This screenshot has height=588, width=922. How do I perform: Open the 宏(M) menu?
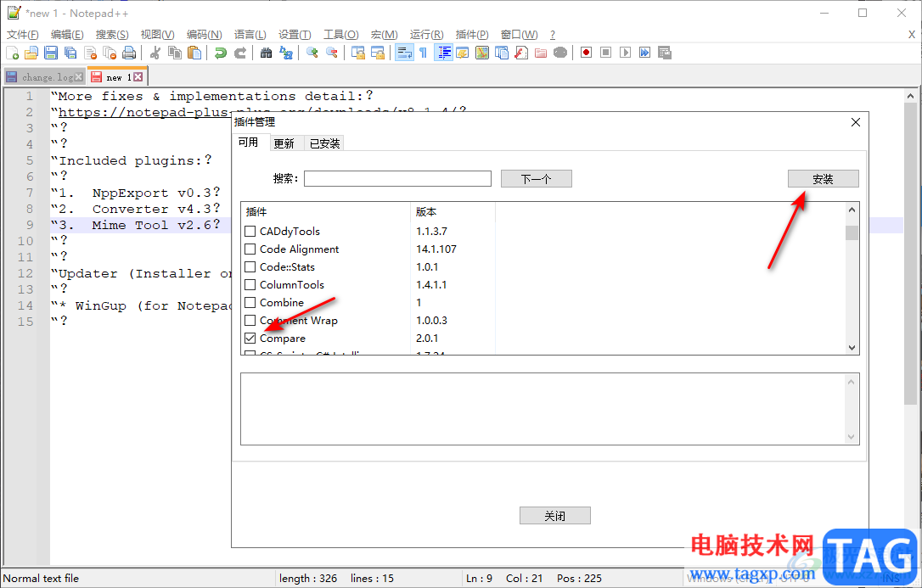pyautogui.click(x=385, y=35)
